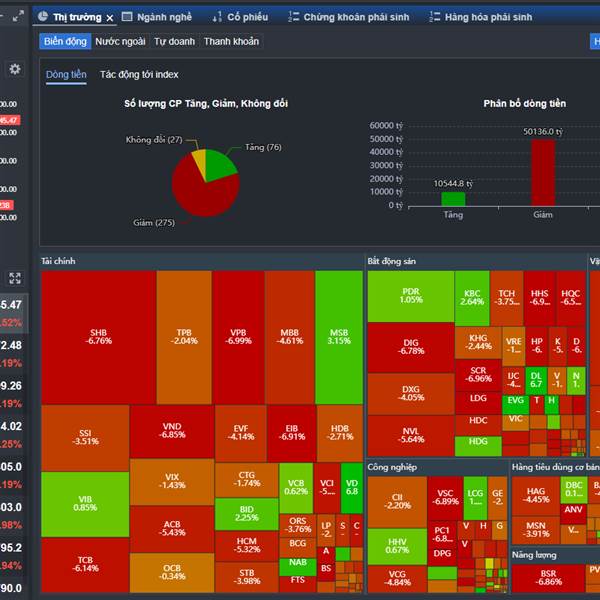Click the green Tăng bar in chart
Viewport: 600px width, 600px height.
coord(453,199)
